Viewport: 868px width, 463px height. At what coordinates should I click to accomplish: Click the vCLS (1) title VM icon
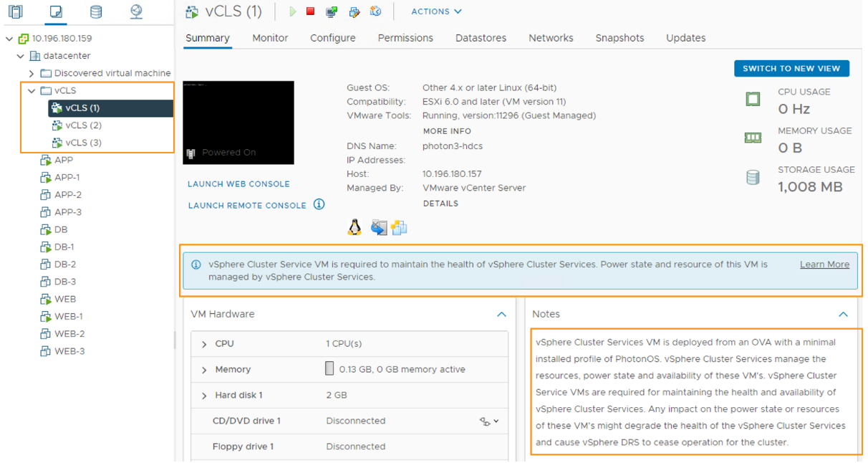click(x=192, y=11)
